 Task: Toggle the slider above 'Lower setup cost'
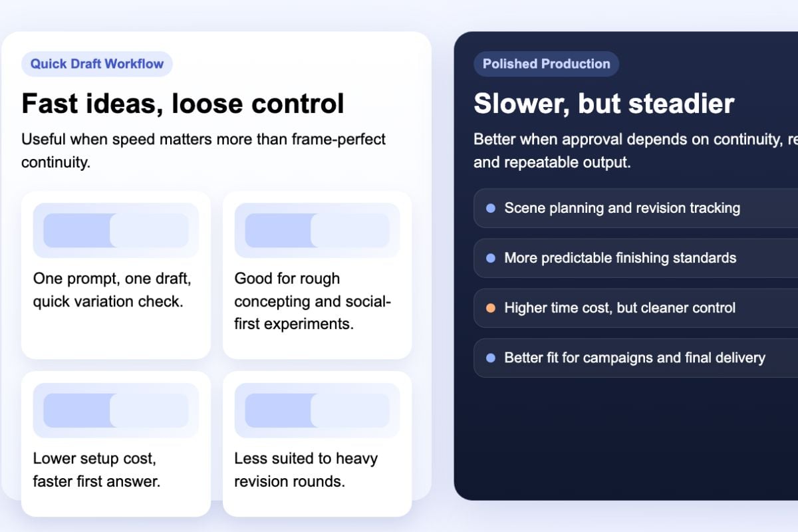pyautogui.click(x=116, y=410)
